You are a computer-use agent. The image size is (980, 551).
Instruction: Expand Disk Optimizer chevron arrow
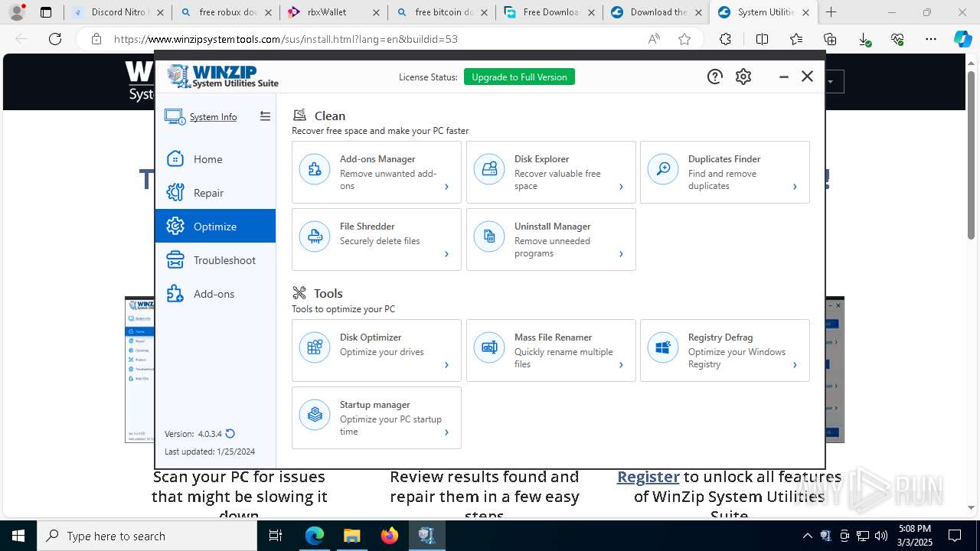pyautogui.click(x=446, y=365)
